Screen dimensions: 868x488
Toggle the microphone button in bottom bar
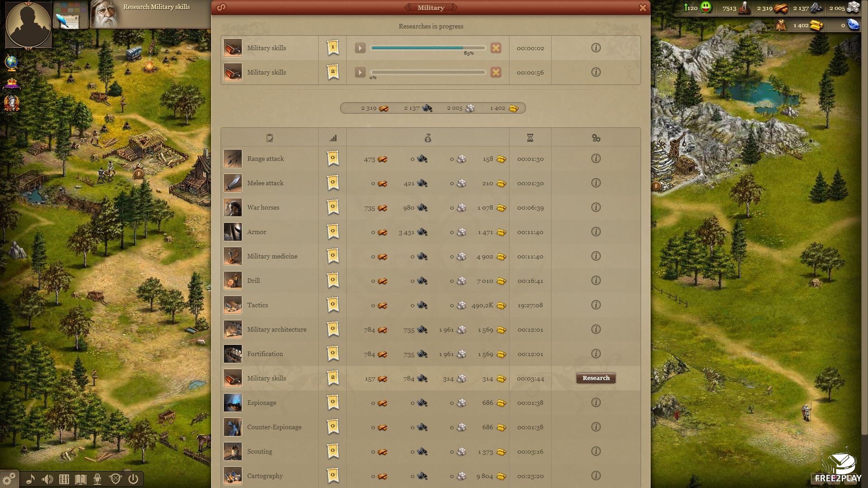point(97,479)
